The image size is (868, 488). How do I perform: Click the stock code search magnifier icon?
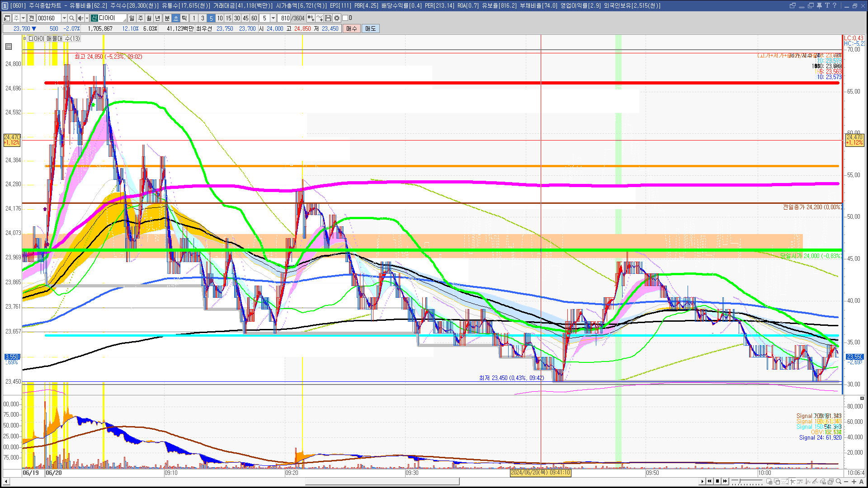71,18
